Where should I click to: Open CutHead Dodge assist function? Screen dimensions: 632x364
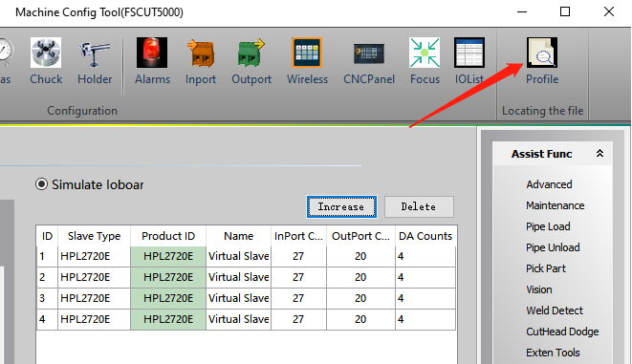pyautogui.click(x=562, y=332)
